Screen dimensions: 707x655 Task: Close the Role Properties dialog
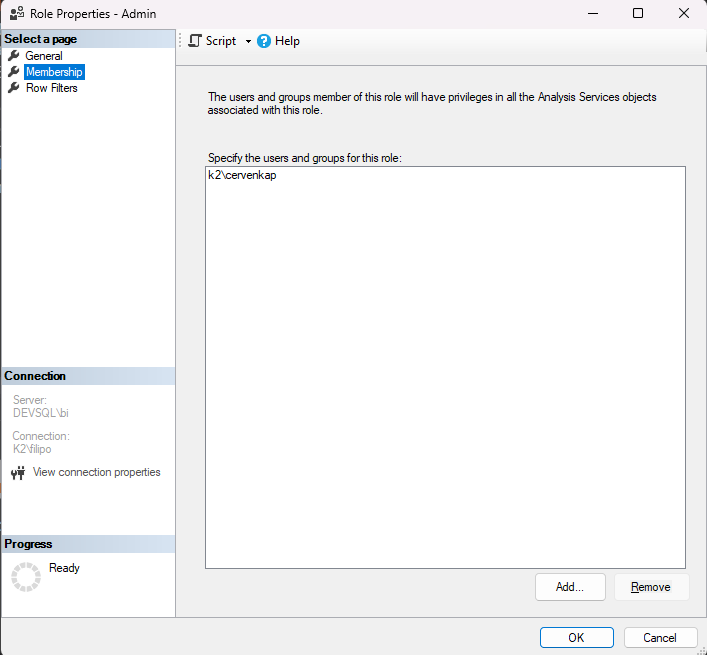[684, 14]
